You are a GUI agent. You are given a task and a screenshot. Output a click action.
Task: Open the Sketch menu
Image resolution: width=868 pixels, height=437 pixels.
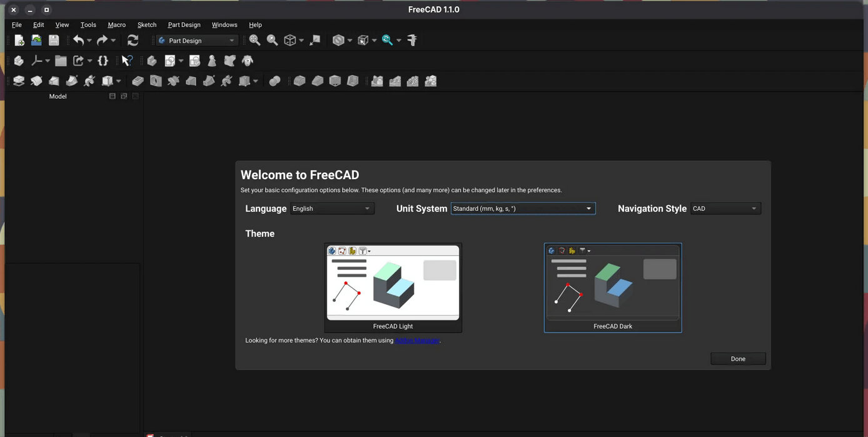146,25
